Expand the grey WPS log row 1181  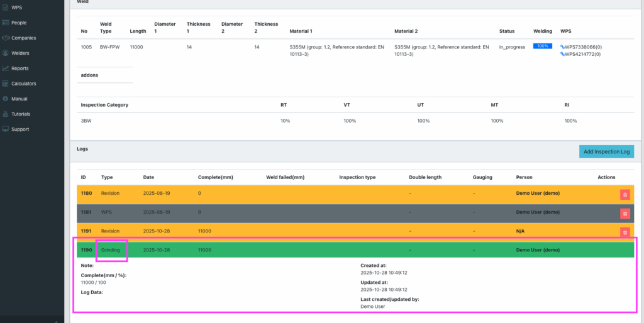click(314, 212)
